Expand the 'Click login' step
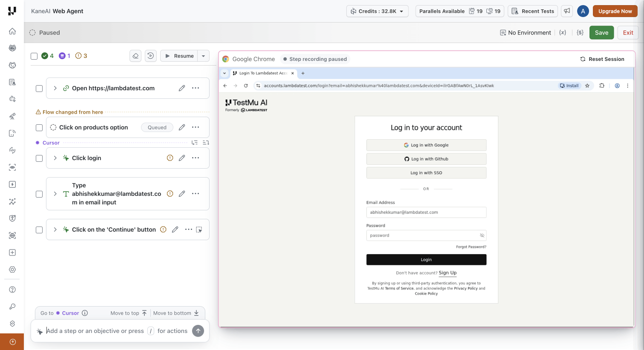 click(x=55, y=158)
